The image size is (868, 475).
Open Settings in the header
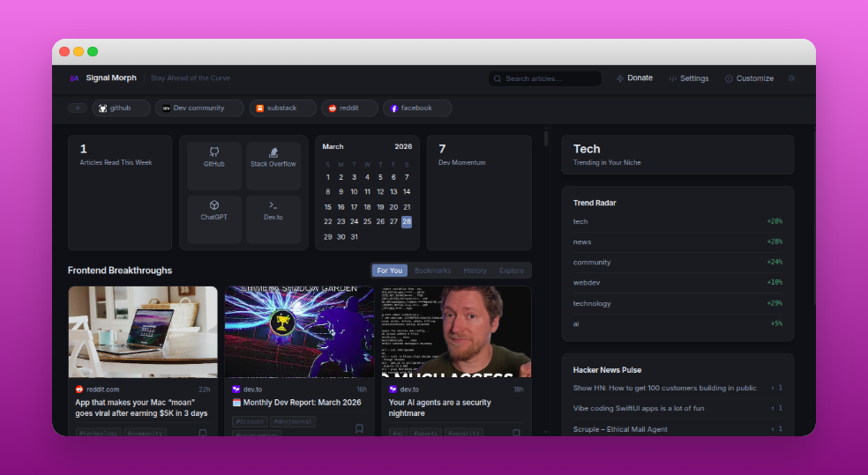pos(689,78)
